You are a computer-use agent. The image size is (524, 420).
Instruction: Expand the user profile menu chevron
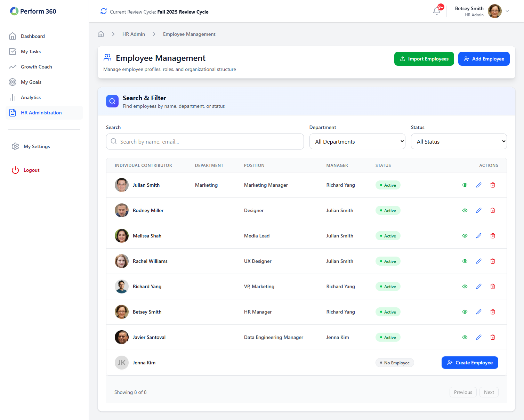507,11
